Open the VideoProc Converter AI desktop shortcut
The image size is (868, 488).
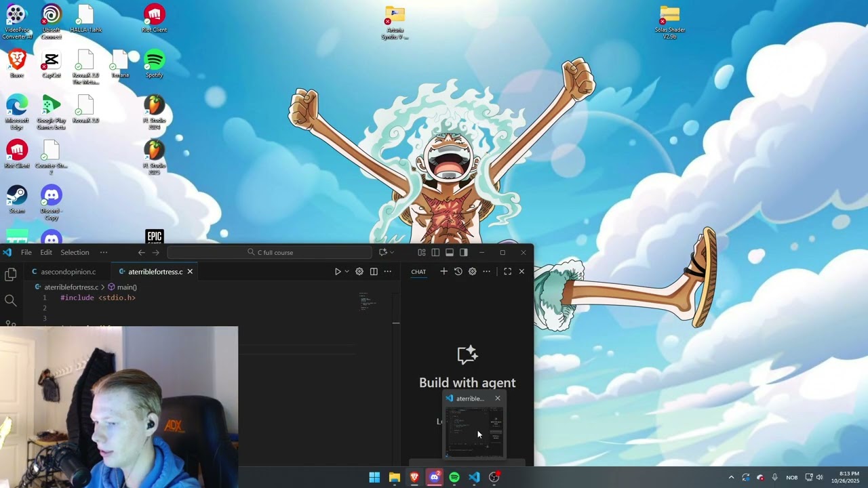(x=16, y=22)
